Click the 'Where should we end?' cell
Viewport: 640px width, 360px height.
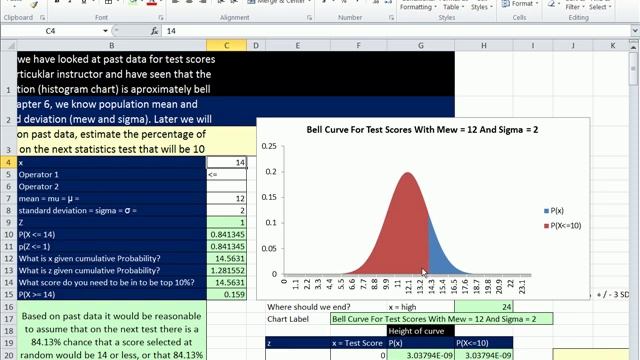(x=298, y=307)
